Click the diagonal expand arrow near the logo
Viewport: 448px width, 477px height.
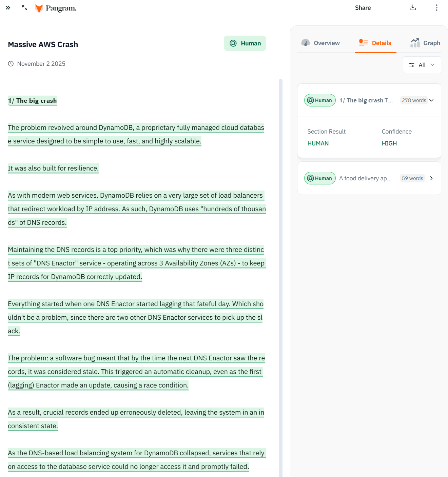point(24,8)
